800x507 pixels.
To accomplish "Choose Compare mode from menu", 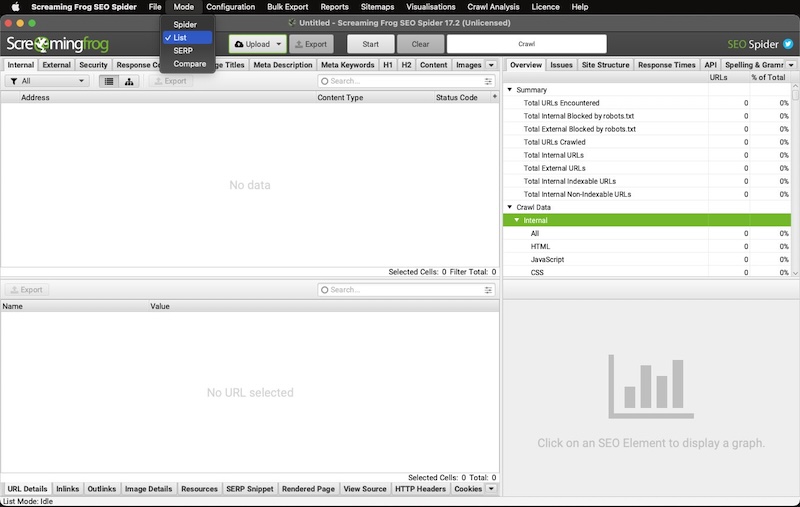I will pos(187,64).
